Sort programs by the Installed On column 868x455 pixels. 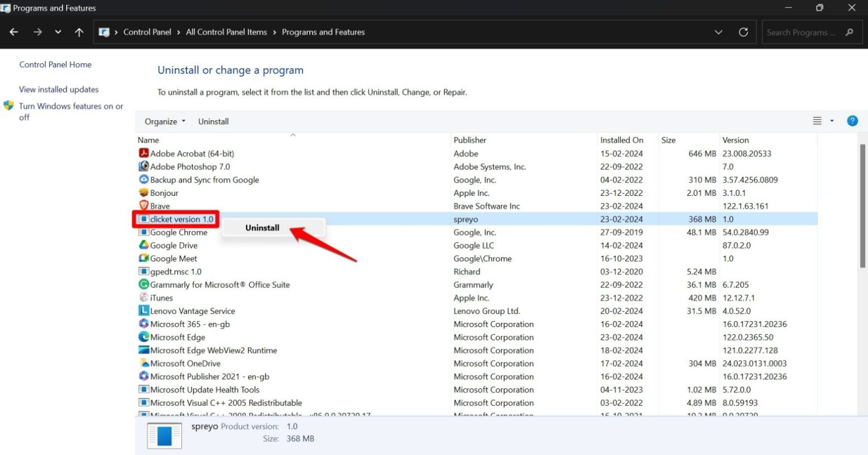tap(621, 139)
